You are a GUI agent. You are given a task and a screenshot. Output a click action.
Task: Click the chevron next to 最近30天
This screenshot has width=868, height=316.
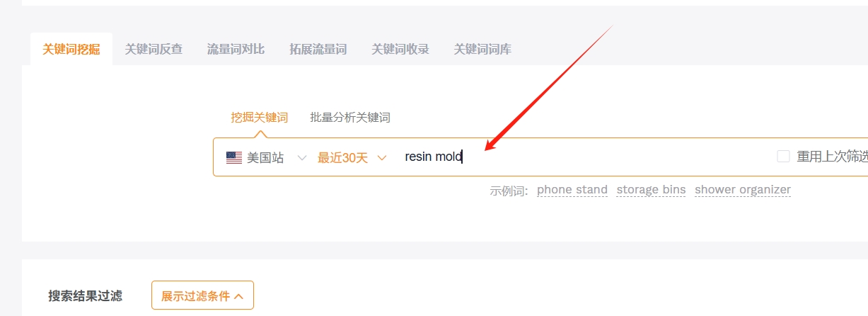pyautogui.click(x=382, y=157)
